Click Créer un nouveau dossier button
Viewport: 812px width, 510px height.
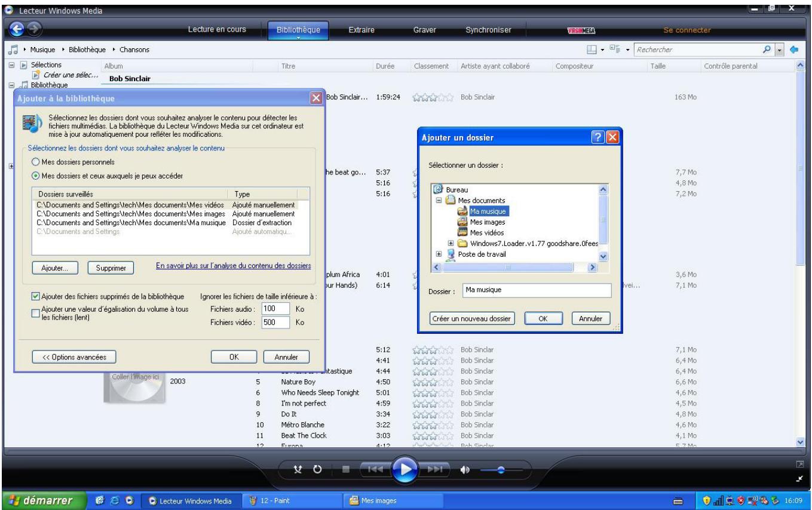click(472, 318)
